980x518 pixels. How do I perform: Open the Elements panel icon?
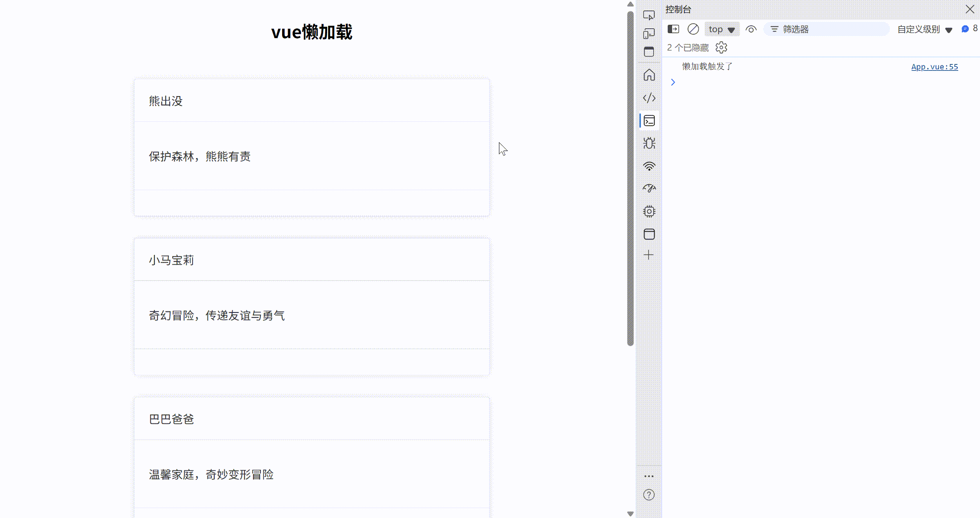649,98
